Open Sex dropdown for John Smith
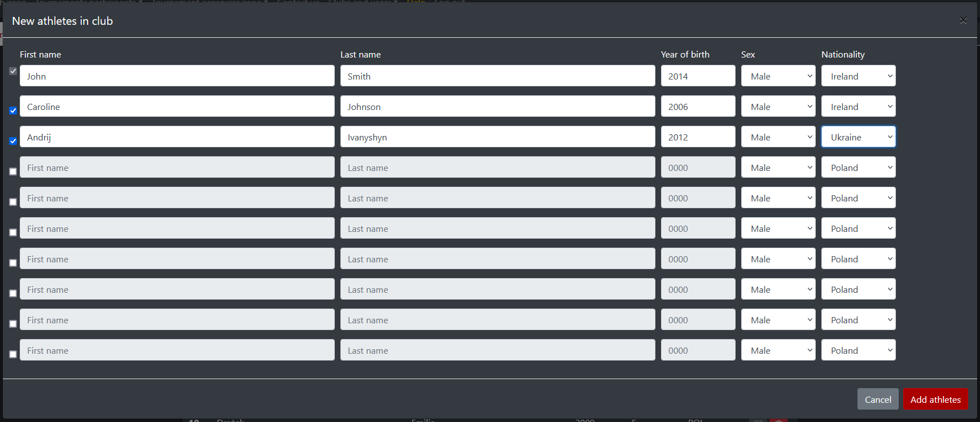Image resolution: width=980 pixels, height=422 pixels. (778, 76)
